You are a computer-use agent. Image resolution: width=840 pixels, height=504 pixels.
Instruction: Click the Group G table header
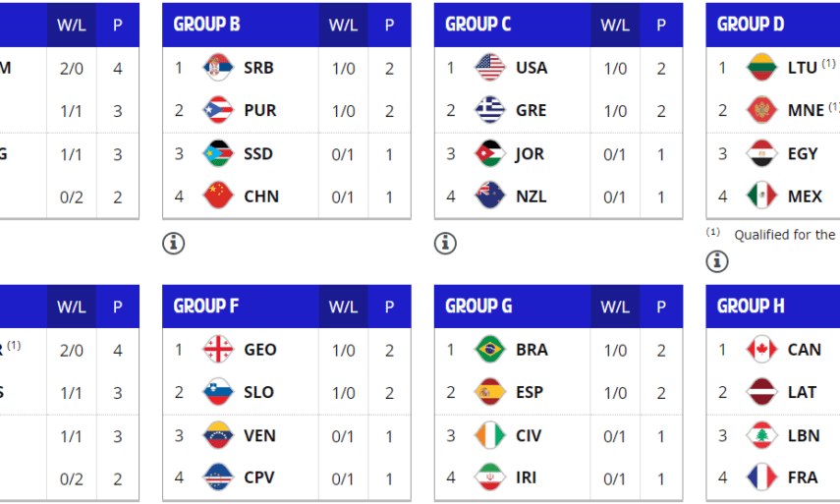click(479, 307)
